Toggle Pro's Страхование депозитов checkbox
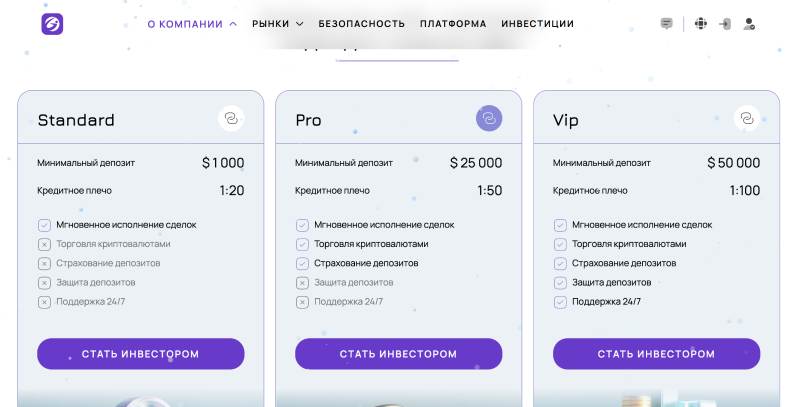This screenshot has height=407, width=800. point(302,264)
